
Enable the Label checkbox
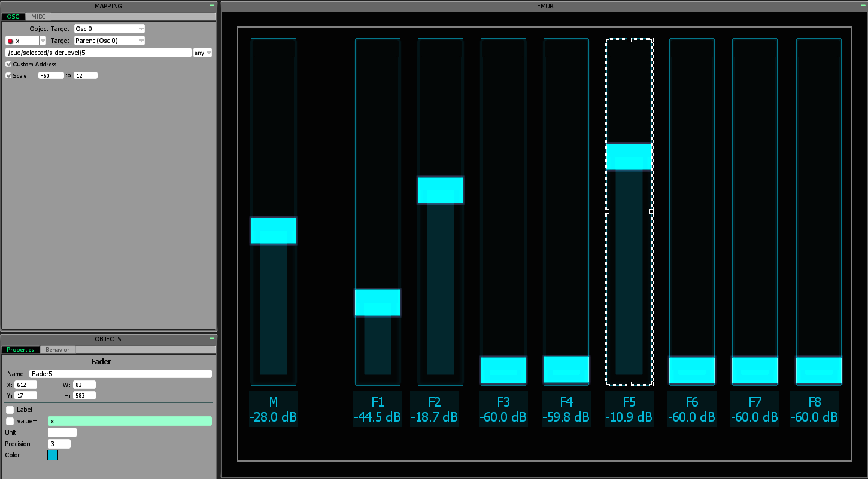10,410
